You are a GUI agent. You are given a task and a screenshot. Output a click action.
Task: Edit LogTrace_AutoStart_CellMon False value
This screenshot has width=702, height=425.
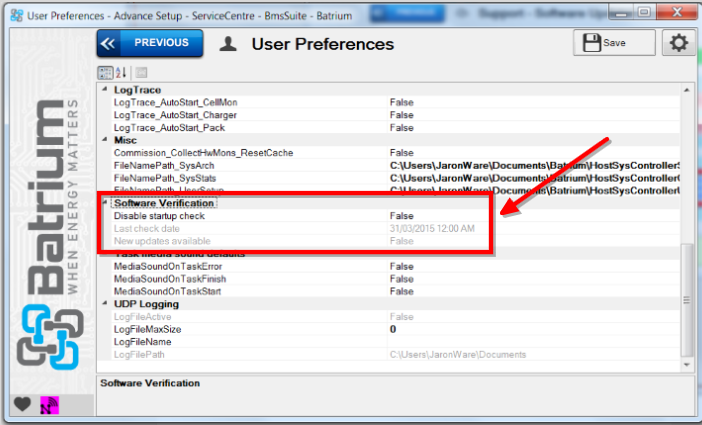coord(533,102)
